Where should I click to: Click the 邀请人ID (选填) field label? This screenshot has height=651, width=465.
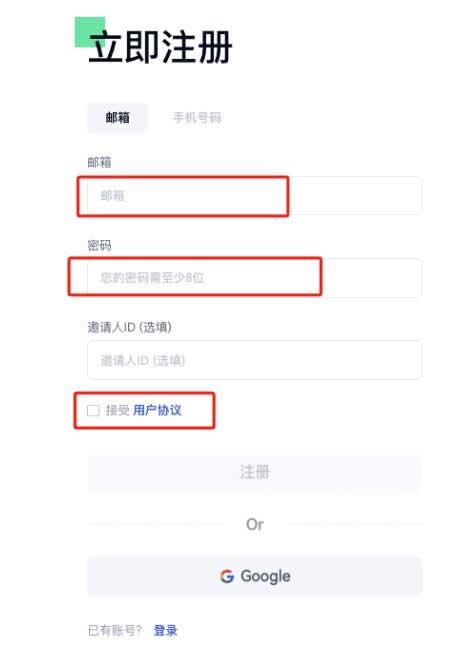coord(130,327)
